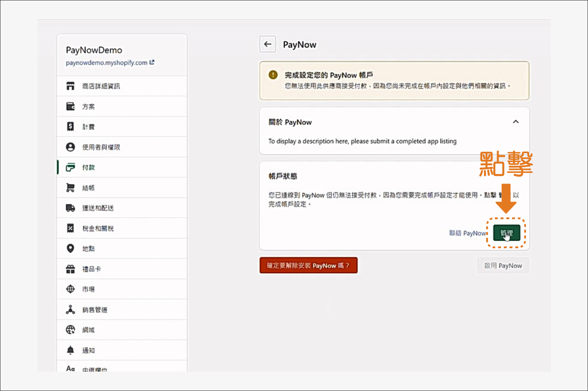Open 商店詳細資訊 settings page
588x391 pixels.
122,86
